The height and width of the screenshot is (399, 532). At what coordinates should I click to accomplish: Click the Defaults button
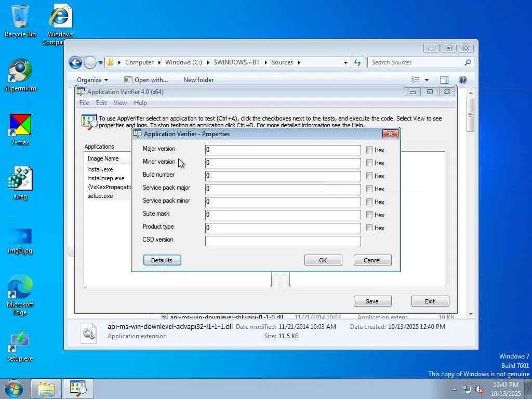coord(162,260)
